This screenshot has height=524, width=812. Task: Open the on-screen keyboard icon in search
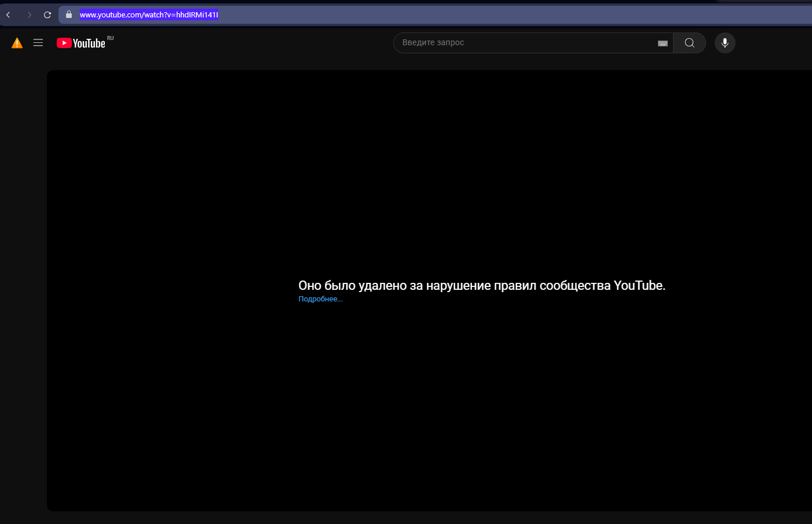(663, 43)
